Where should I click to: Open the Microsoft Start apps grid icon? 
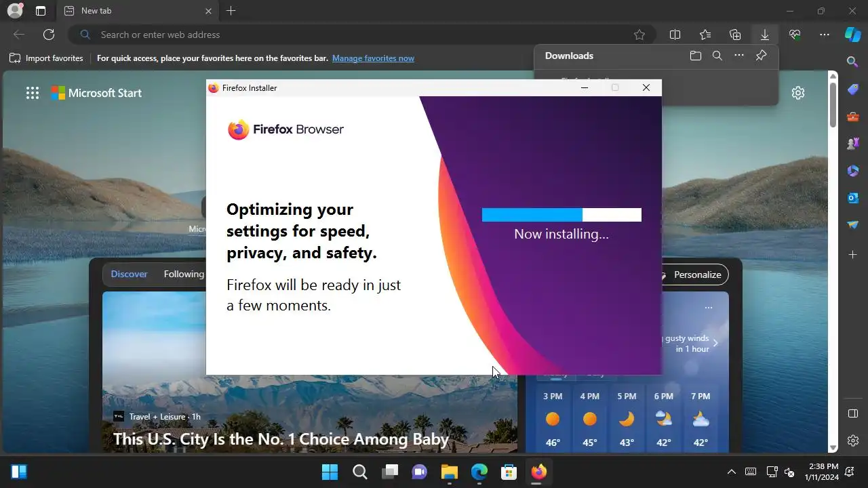click(x=33, y=93)
